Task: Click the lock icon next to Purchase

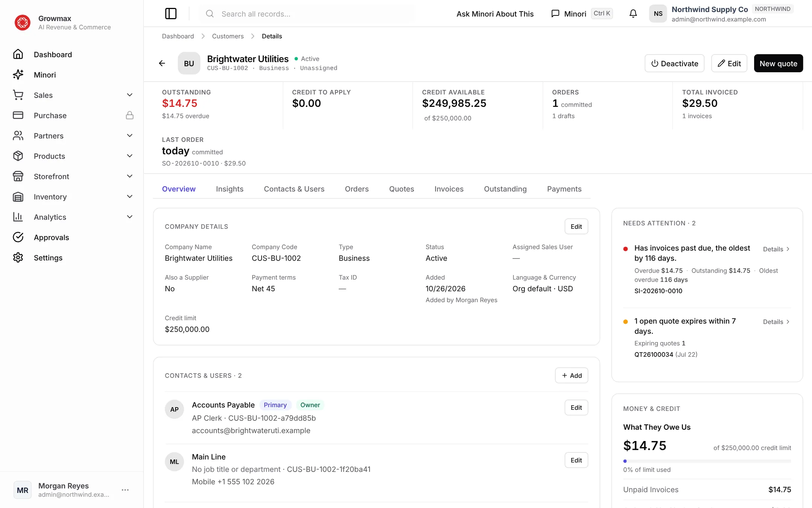Action: click(130, 115)
